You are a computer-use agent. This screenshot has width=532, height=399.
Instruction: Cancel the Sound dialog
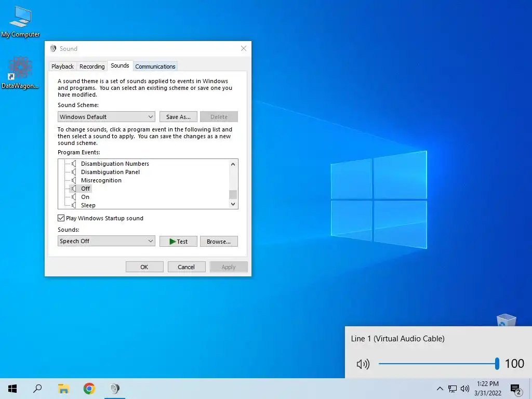(x=187, y=267)
